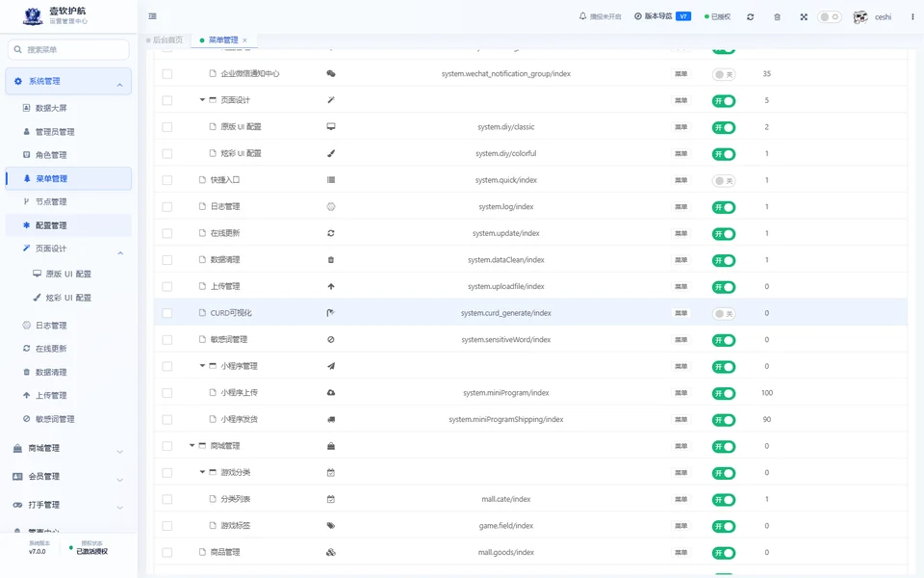The height and width of the screenshot is (578, 924).
Task: Click the 已授权 status in header
Action: 718,17
